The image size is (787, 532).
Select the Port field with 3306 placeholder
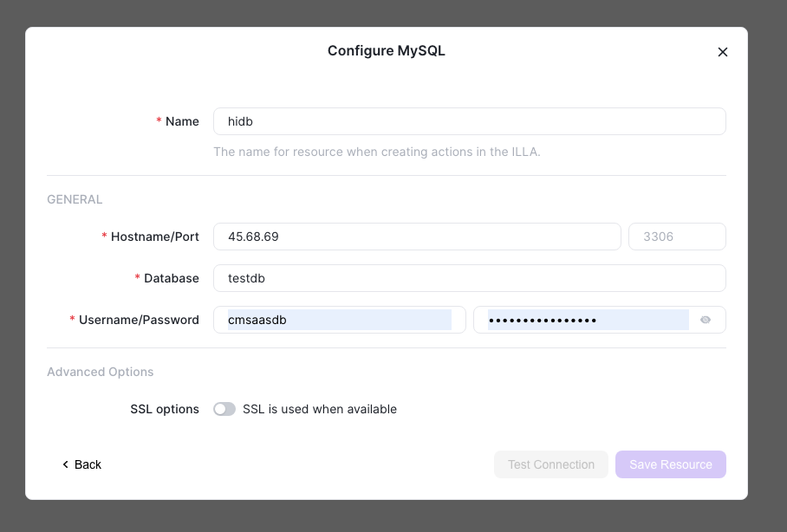tap(677, 237)
